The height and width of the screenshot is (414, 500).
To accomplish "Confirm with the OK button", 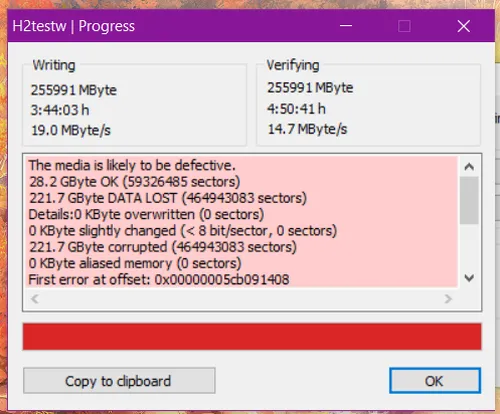I will point(435,381).
